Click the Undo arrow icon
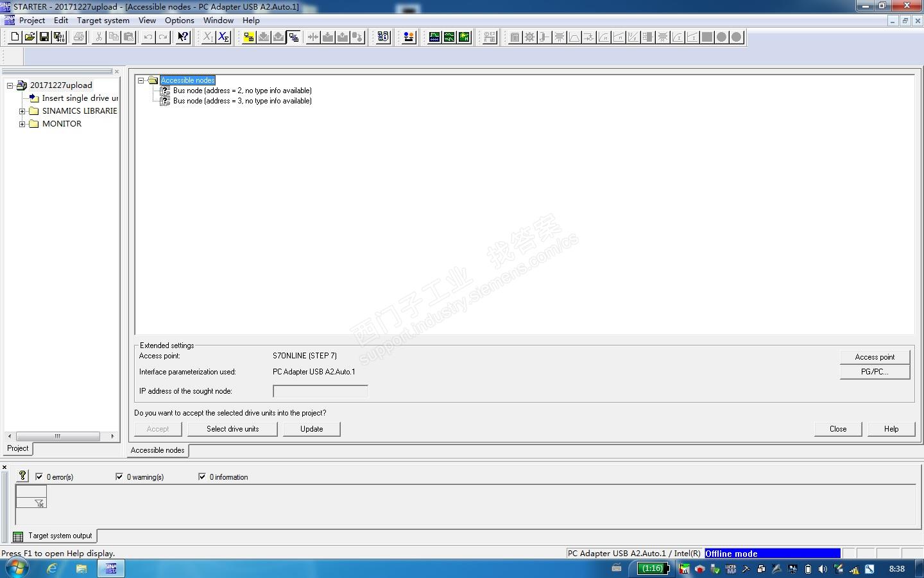This screenshot has width=924, height=578. tap(148, 37)
